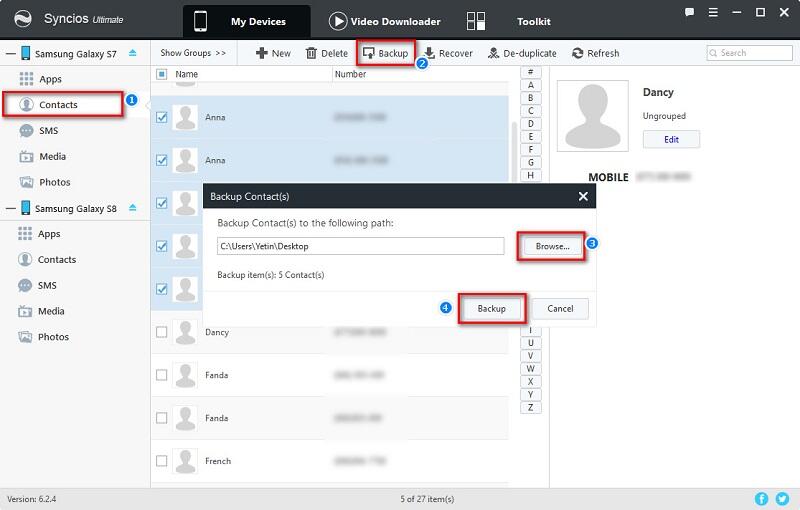Open Photos under Samsung Galaxy S8

(x=53, y=337)
